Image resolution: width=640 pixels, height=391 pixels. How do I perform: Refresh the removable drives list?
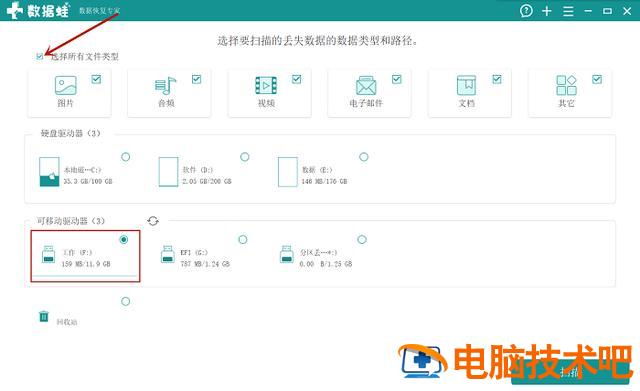pos(153,221)
